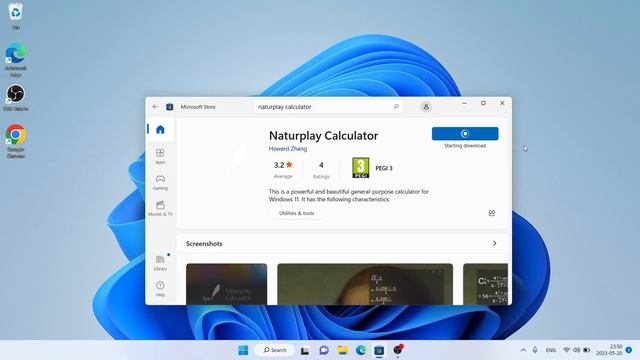Click the Utilities & tools category tag
The height and width of the screenshot is (360, 640).
click(x=296, y=213)
